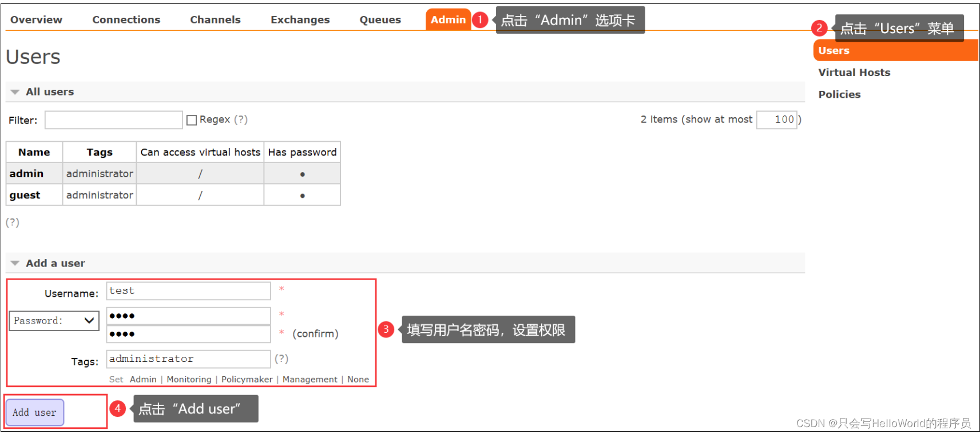This screenshot has height=434, width=980.
Task: Open help link below users table
Action: (13, 222)
